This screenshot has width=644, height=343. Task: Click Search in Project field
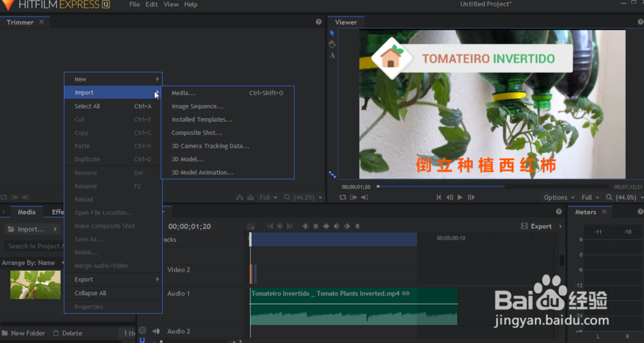[35, 246]
